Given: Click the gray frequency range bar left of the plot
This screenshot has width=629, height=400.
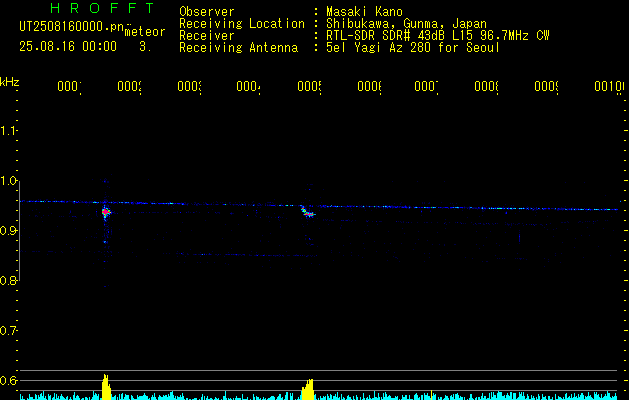Looking at the screenshot, I should (19, 231).
